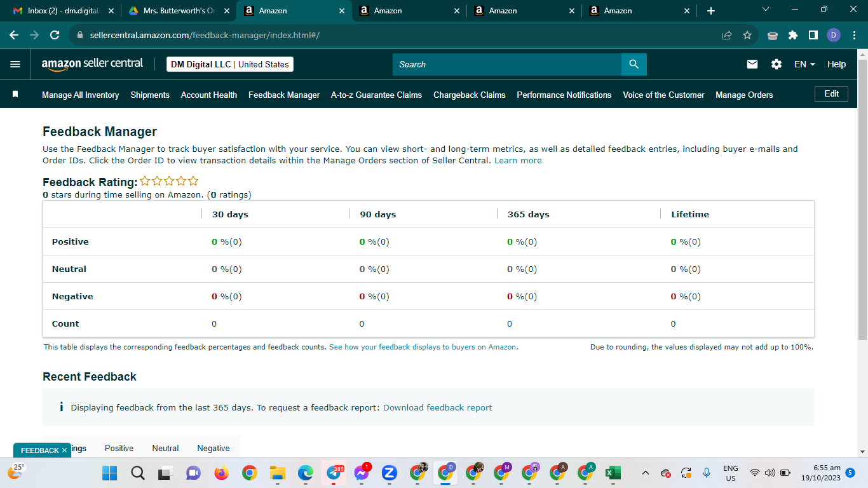Click the Learn more link
The width and height of the screenshot is (868, 488).
click(x=518, y=161)
